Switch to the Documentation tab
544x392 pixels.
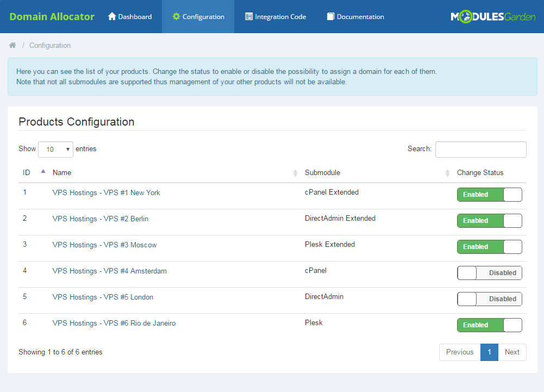(x=355, y=16)
